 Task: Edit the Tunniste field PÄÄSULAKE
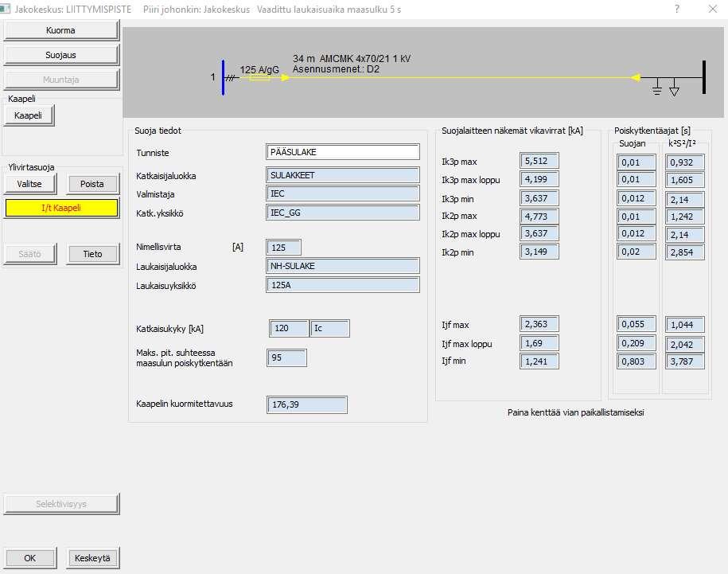pyautogui.click(x=343, y=152)
